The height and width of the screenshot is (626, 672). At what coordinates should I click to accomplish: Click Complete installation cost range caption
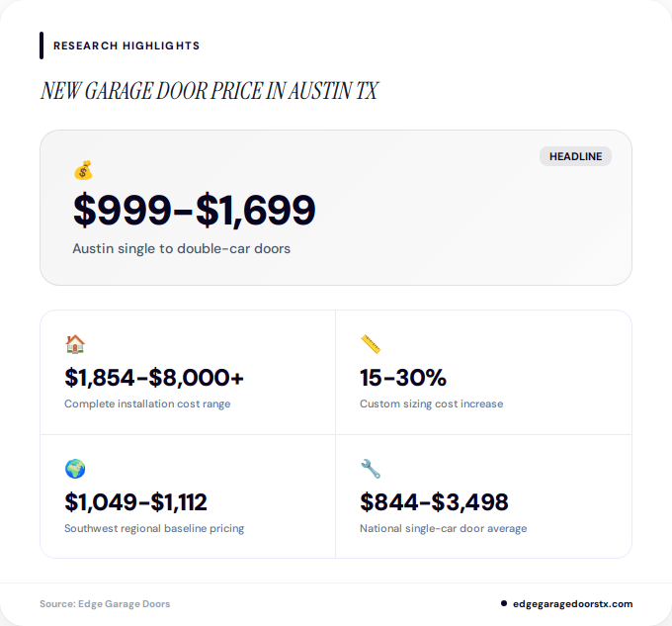pyautogui.click(x=147, y=403)
